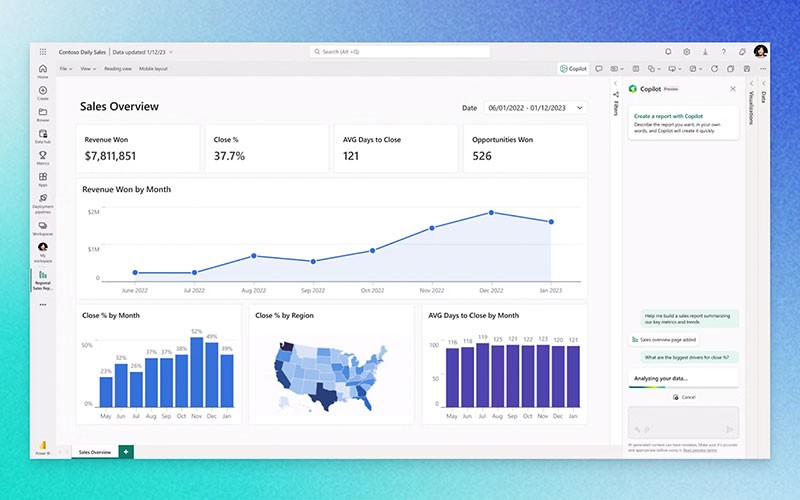Expand the Filters pane
This screenshot has height=500, width=800.
(x=616, y=103)
